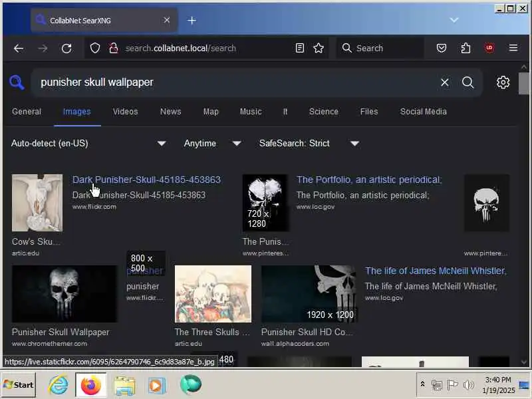532x399 pixels.
Task: Open the white skull Pinterest thumbnail at right
Action: coord(487,203)
